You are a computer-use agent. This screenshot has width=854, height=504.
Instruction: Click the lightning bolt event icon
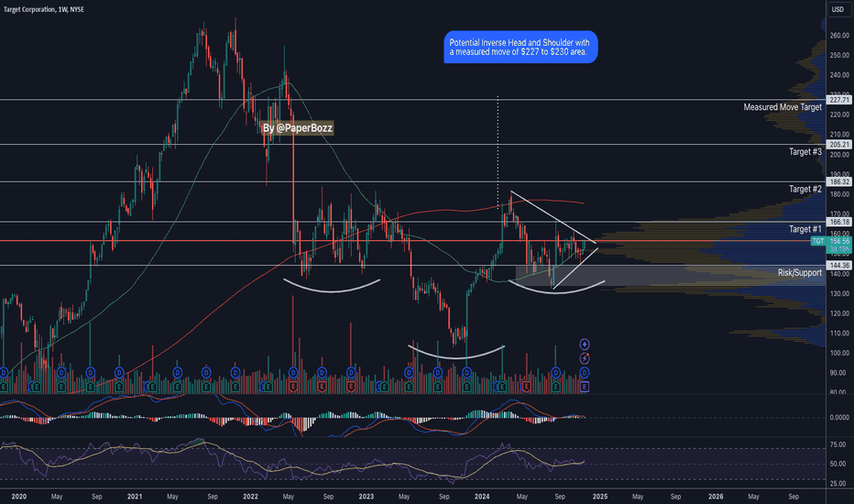coord(585,358)
